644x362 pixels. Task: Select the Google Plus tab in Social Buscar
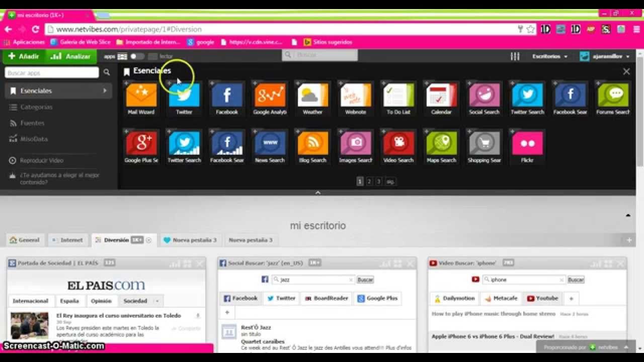[377, 298]
